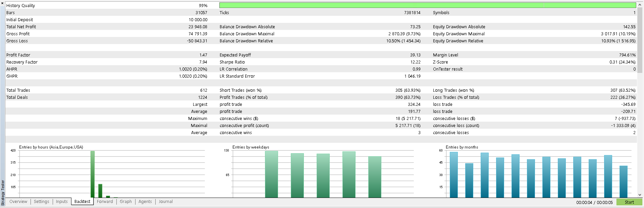
Task: Select the Backtest tab
Action: pos(82,202)
